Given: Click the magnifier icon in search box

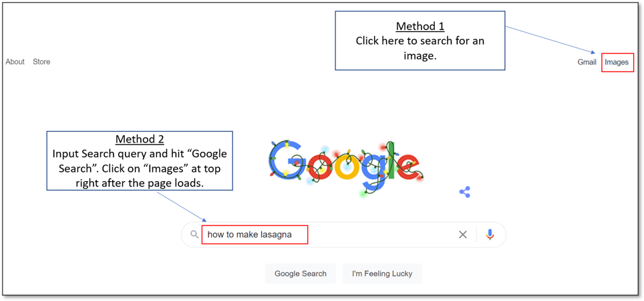Looking at the screenshot, I should click(194, 235).
